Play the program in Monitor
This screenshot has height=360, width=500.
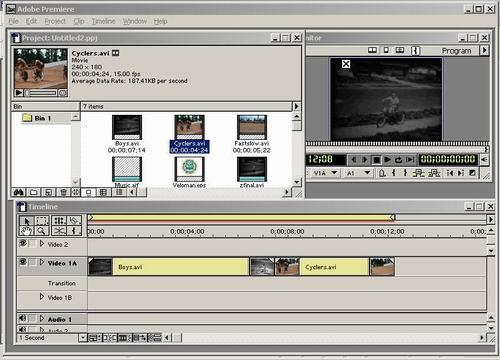pos(387,160)
